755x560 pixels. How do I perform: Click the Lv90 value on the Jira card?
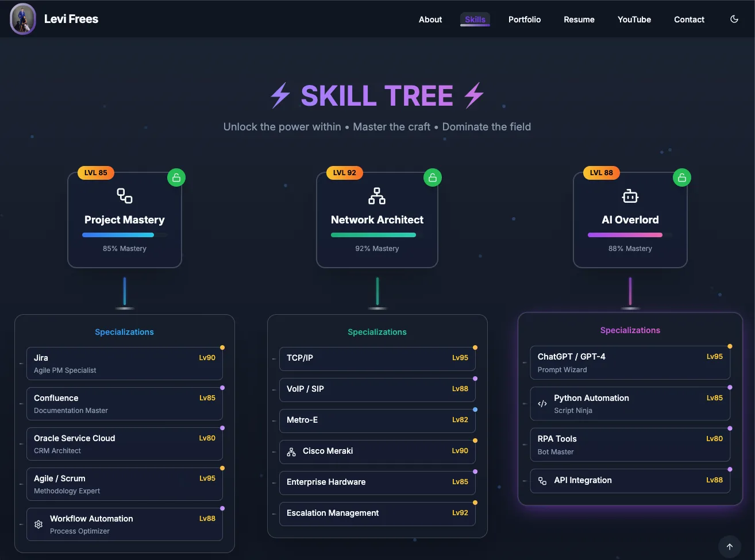207,358
